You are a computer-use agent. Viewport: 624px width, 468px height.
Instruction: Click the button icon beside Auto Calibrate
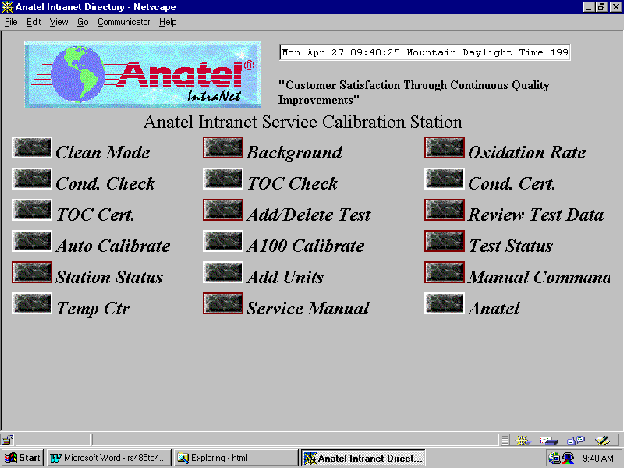point(32,241)
